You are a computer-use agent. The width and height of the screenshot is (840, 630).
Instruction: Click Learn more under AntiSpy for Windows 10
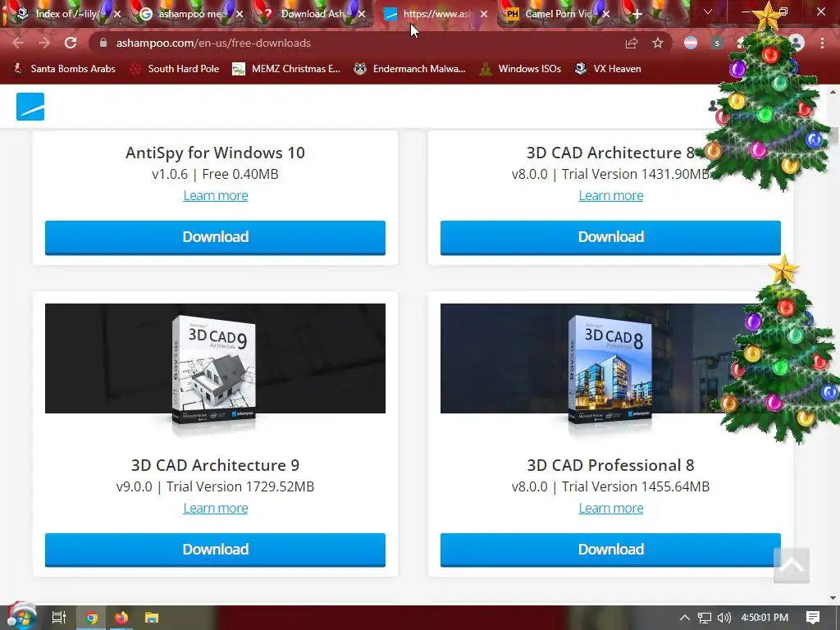coord(216,195)
